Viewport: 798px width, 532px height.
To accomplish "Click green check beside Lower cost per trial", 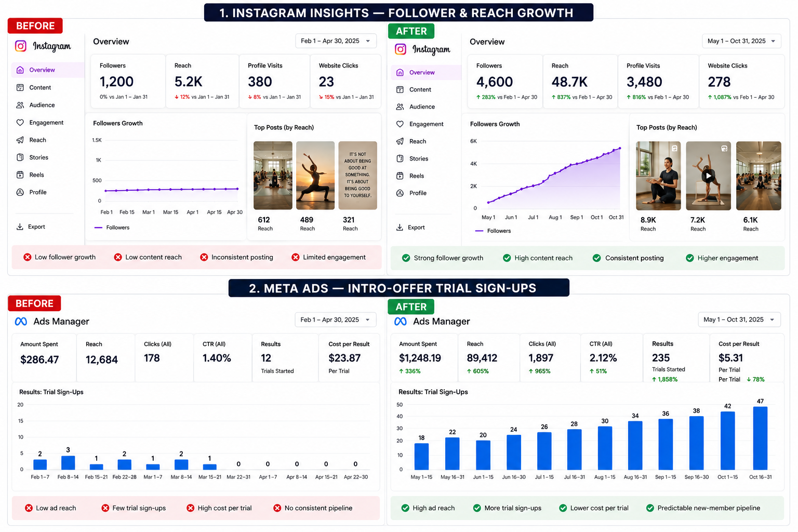I will coord(563,508).
